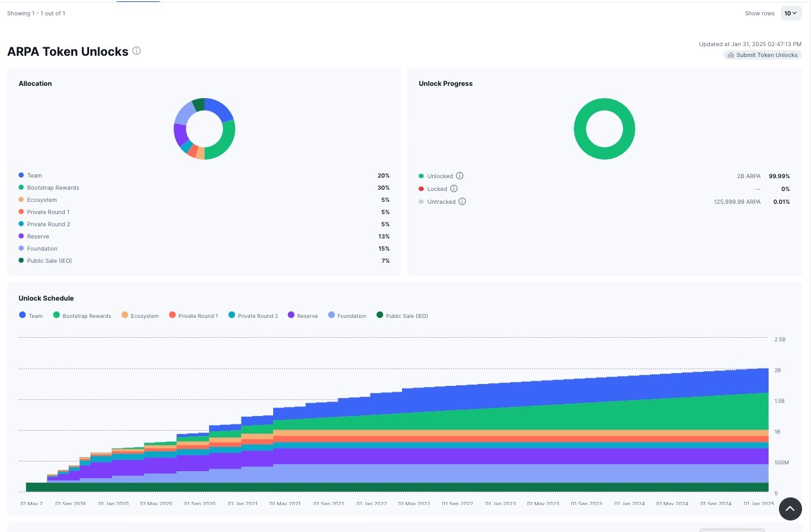Click the 15% value for Foundation
Screen dimensions: 811x532
coord(383,249)
